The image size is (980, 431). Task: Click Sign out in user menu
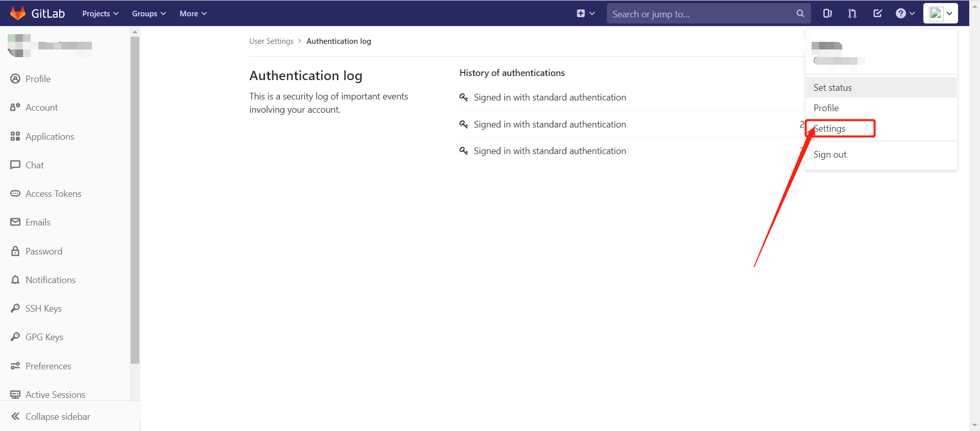(881, 155)
